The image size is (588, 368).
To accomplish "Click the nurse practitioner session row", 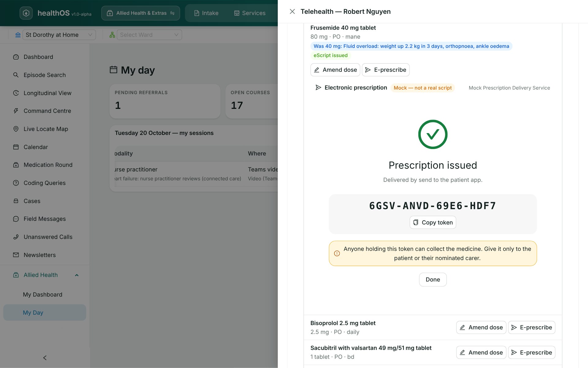I will point(196,174).
